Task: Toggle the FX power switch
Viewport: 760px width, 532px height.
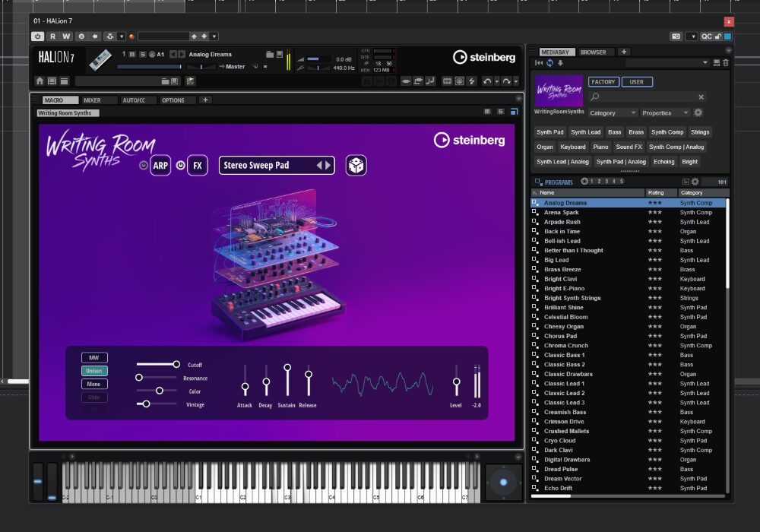Action: point(180,165)
